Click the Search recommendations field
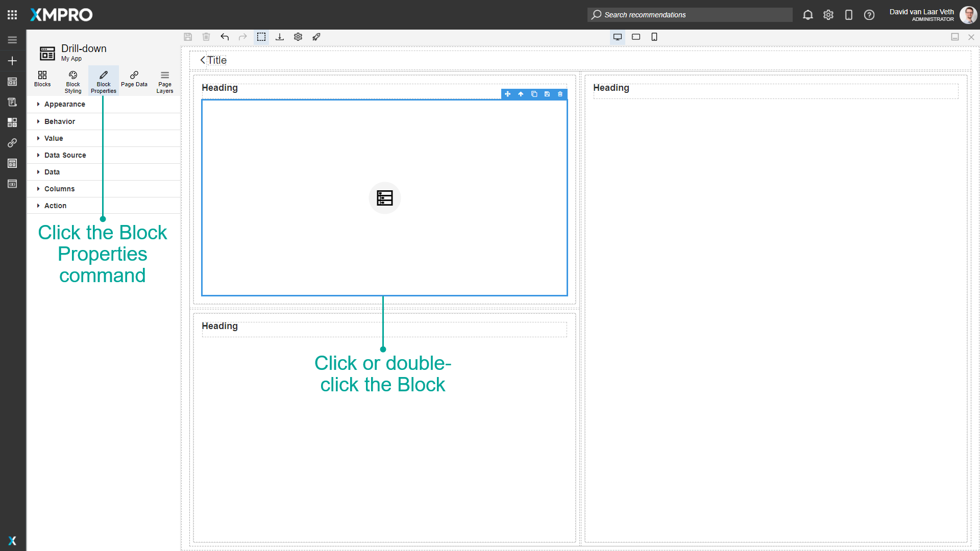Viewport: 980px width, 551px height. coord(690,15)
